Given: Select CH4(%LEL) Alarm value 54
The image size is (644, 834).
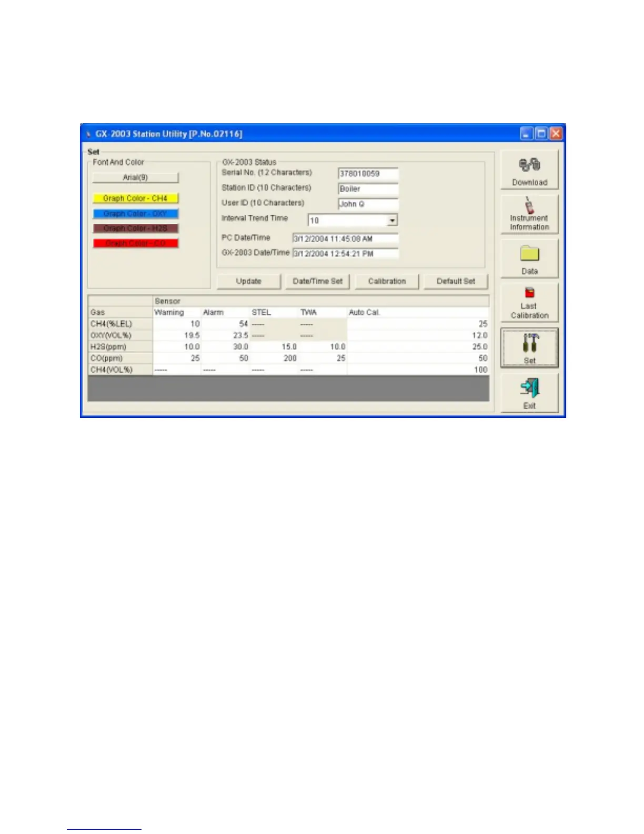Looking at the screenshot, I should pos(225,324).
